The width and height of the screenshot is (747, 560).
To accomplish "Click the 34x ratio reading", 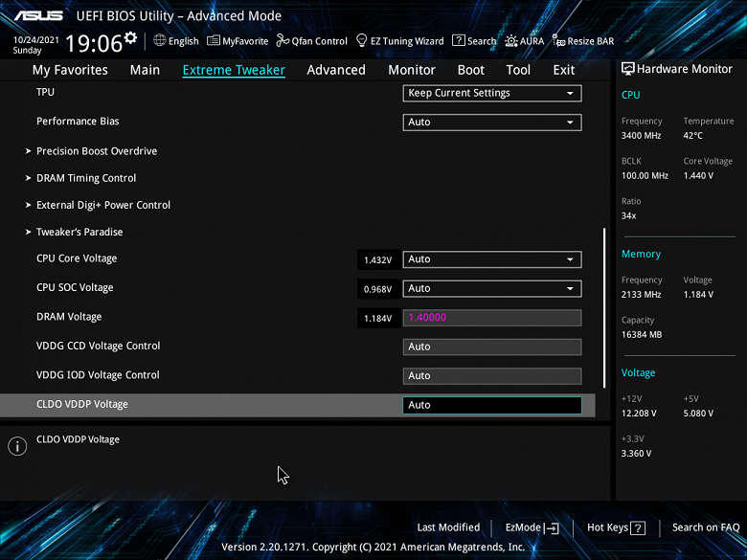I will tap(629, 215).
